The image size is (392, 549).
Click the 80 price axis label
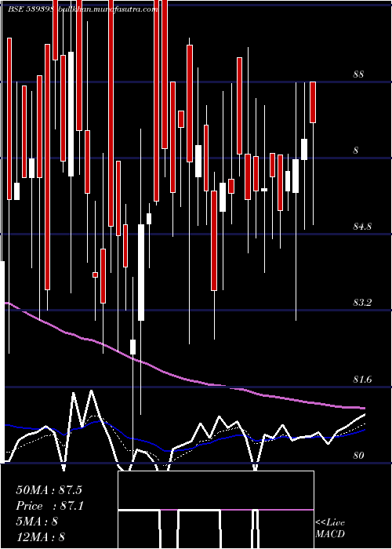point(358,456)
